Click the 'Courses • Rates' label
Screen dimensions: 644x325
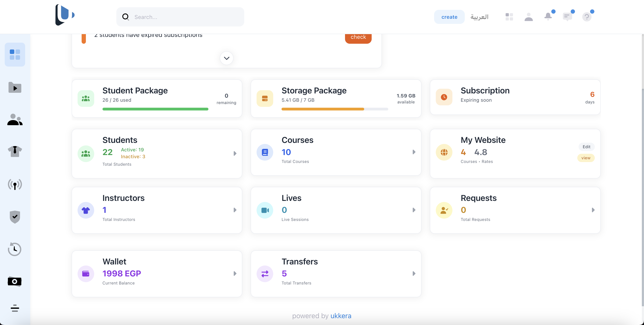tap(477, 162)
